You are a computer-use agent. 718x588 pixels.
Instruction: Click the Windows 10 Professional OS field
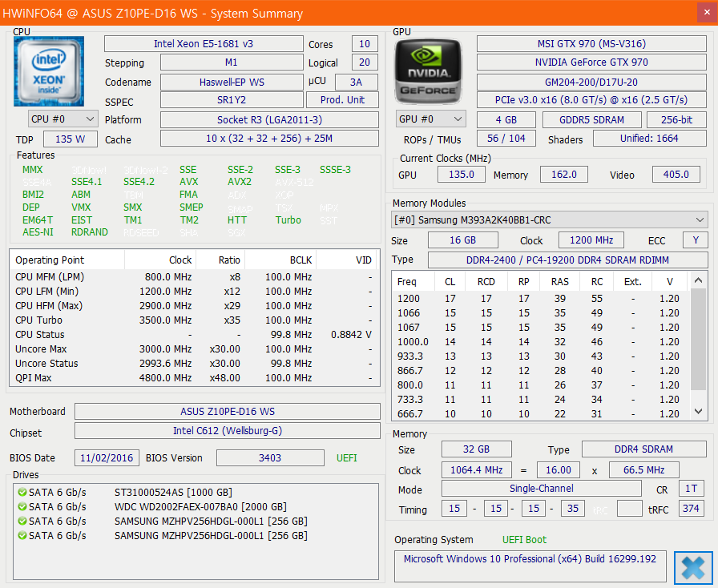(530, 566)
